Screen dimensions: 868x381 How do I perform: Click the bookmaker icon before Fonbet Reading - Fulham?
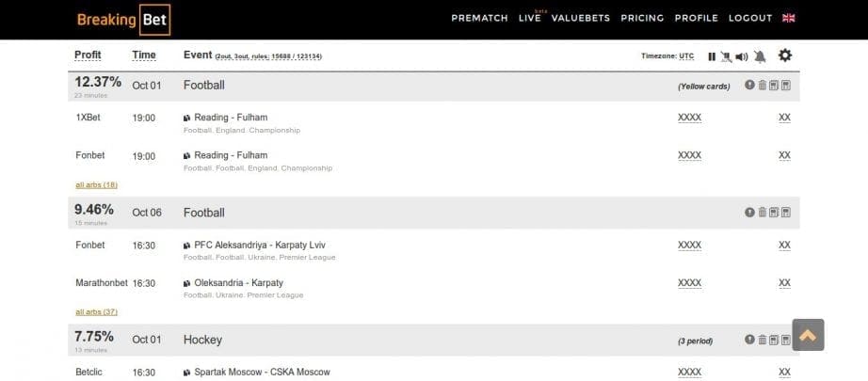187,156
